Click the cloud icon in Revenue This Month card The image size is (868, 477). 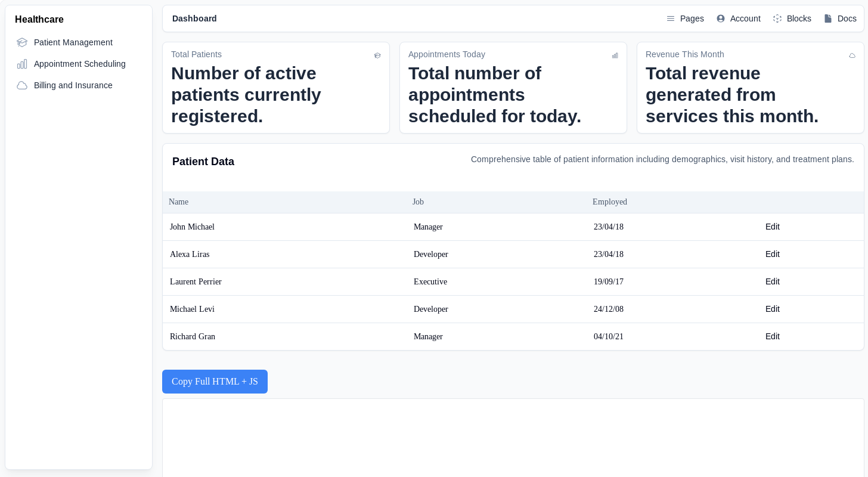coord(852,55)
